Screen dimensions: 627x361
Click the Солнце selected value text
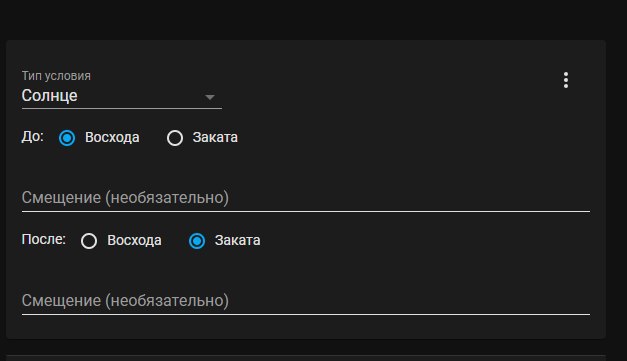[x=50, y=96]
